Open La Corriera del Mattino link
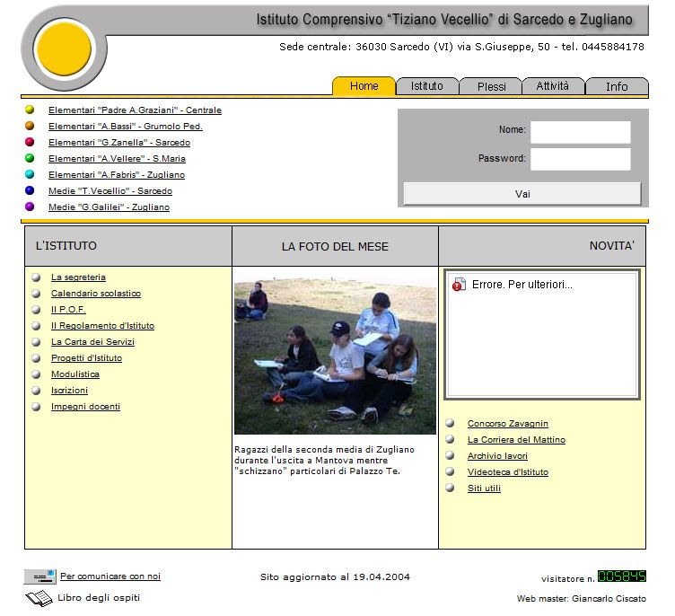675x616 pixels. (516, 439)
